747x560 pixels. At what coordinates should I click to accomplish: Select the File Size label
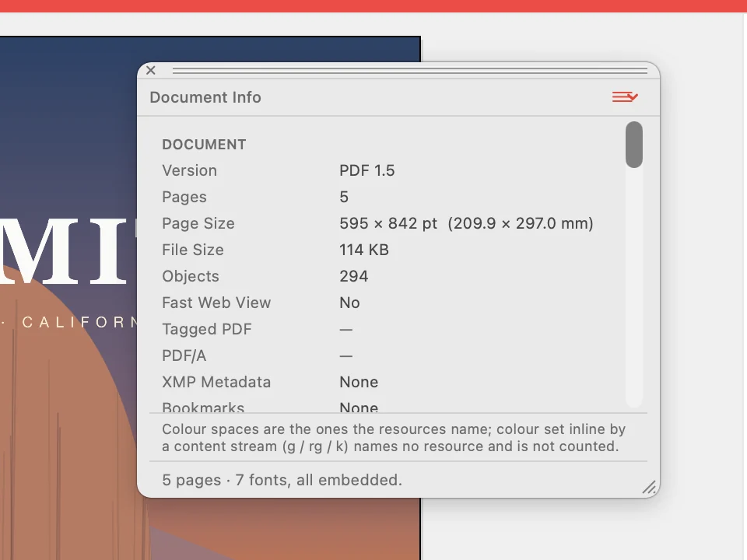pyautogui.click(x=193, y=250)
